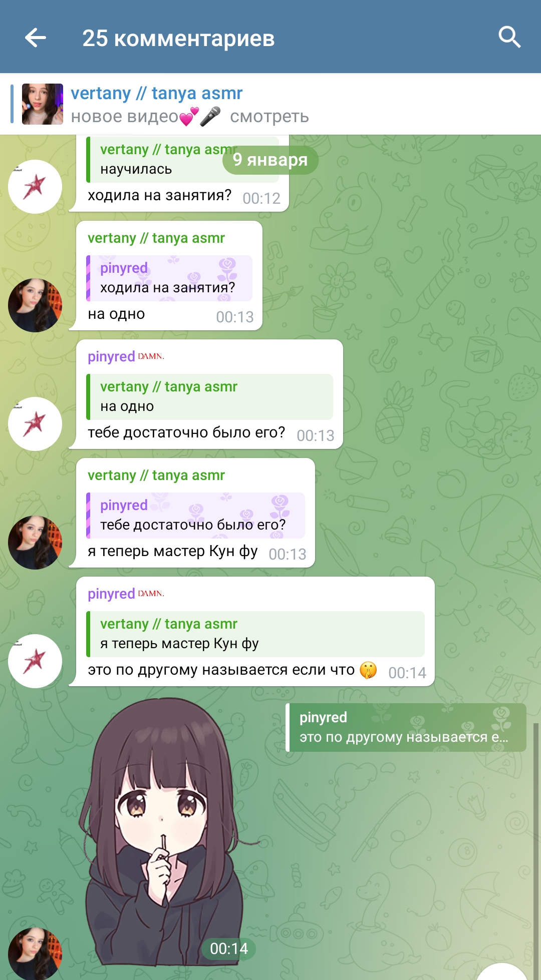Open pinyred's star avatar beside 'ходила на занятия?'
The height and width of the screenshot is (980, 541).
(35, 187)
